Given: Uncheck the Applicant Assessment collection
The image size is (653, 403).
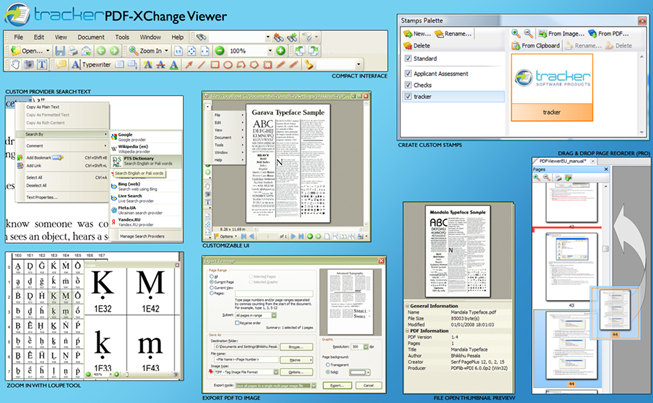Looking at the screenshot, I should point(408,73).
